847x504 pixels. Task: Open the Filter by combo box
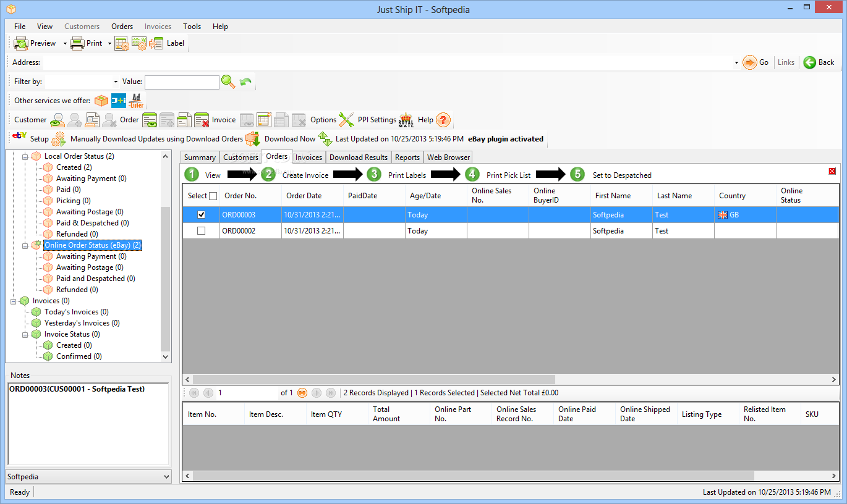pos(82,82)
